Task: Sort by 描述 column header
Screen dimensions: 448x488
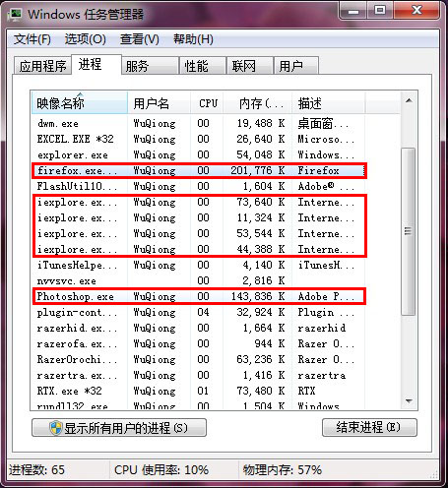Action: [328, 103]
